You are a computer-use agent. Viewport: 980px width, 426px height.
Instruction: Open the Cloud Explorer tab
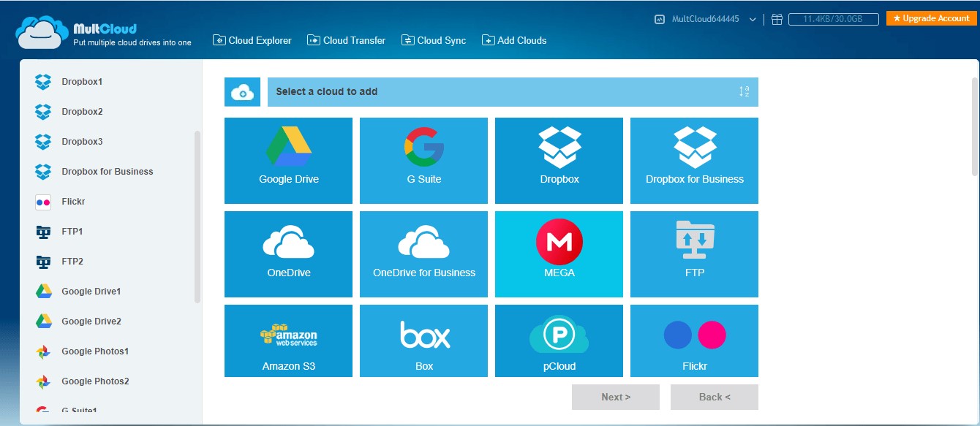click(252, 40)
